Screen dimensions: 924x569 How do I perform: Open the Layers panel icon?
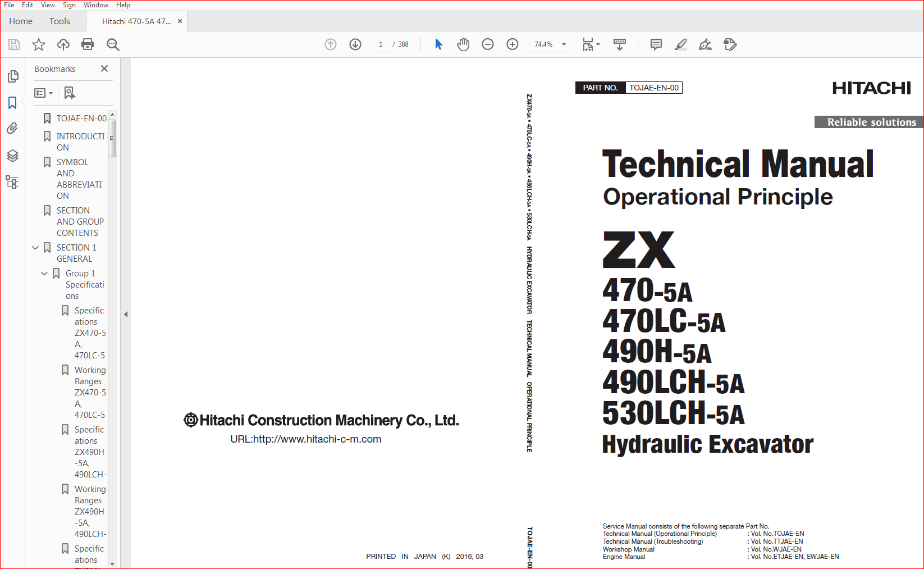point(12,156)
